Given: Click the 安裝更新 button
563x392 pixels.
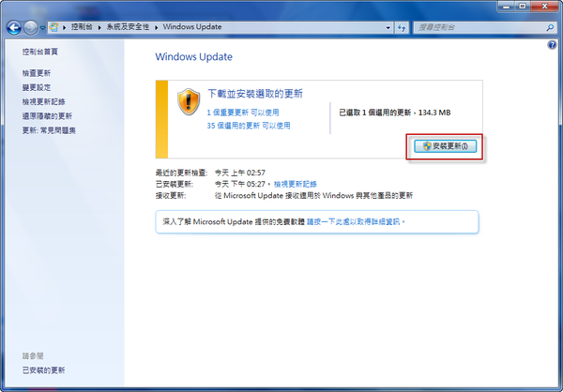Looking at the screenshot, I should [x=445, y=146].
